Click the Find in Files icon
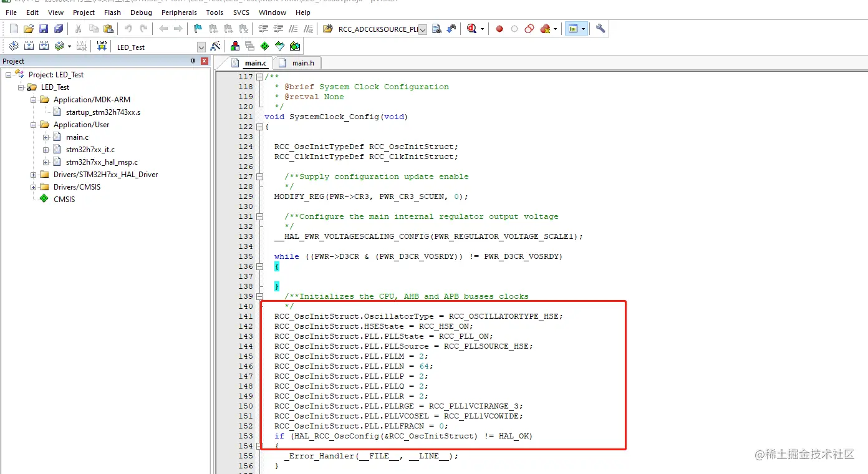Image resolution: width=868 pixels, height=474 pixels. click(x=327, y=29)
